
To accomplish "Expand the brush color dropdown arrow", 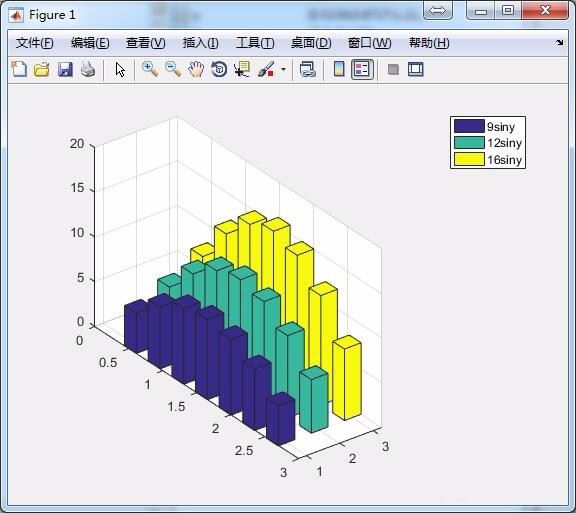I will [283, 69].
